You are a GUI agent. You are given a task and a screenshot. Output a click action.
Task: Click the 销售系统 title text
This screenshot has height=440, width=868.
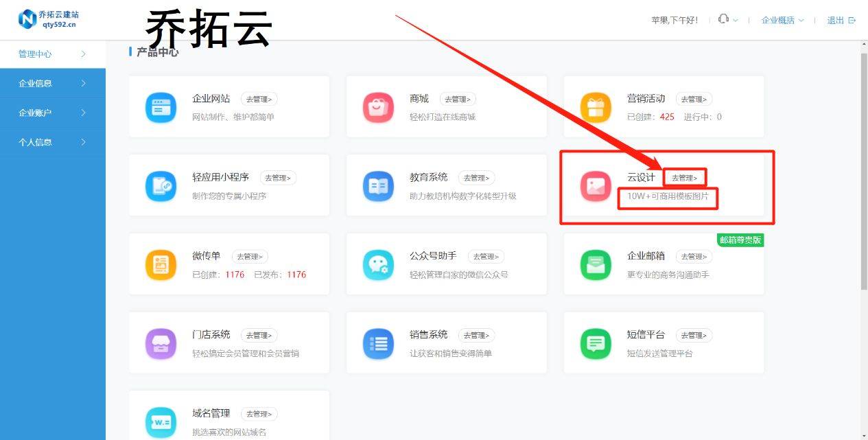click(429, 335)
